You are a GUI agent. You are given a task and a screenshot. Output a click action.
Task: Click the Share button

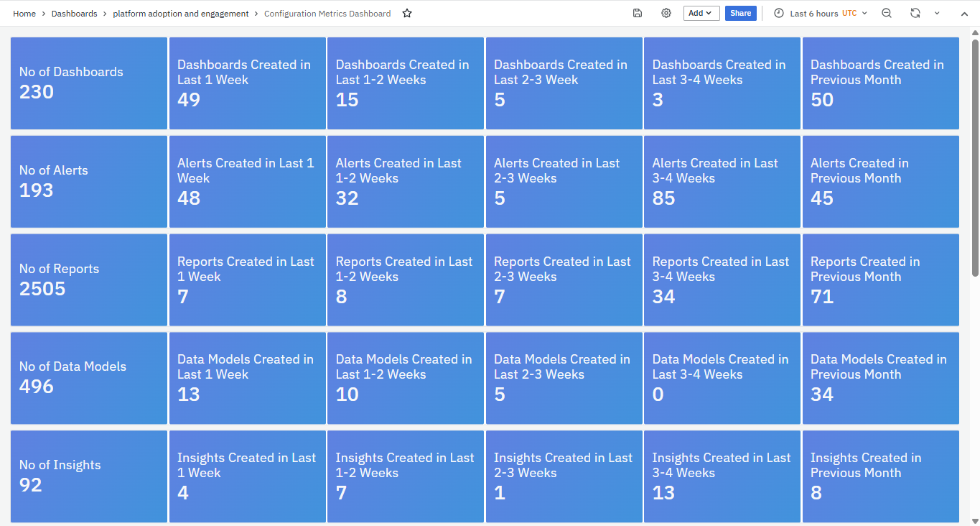[740, 13]
